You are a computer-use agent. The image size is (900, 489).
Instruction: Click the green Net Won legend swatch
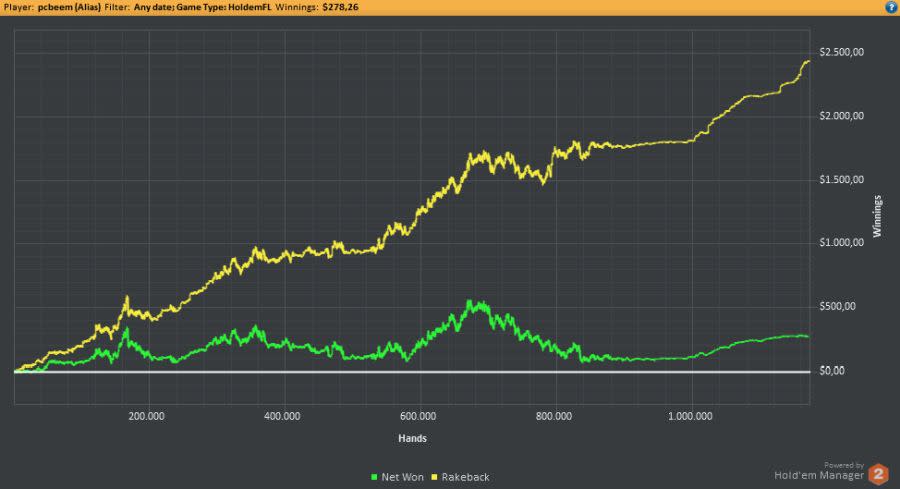[x=374, y=477]
